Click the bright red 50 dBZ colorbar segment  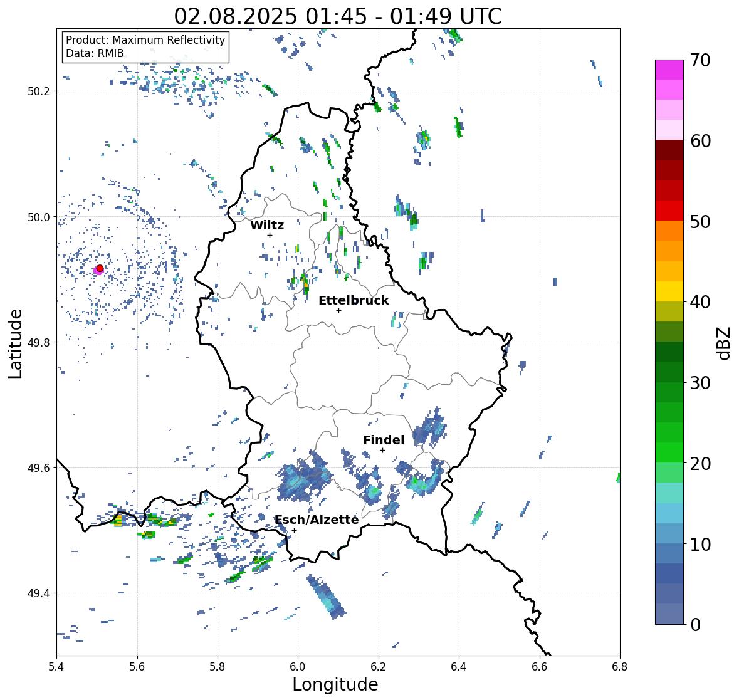(x=669, y=211)
